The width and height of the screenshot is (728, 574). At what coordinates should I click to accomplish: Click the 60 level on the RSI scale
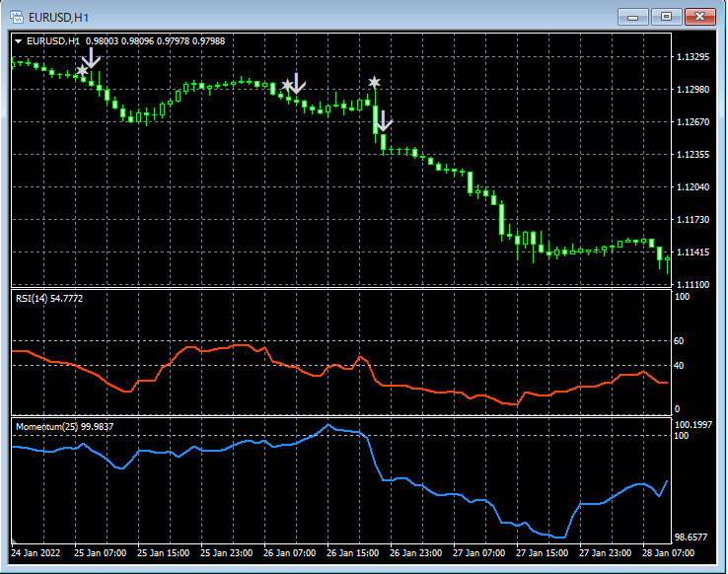coord(680,341)
